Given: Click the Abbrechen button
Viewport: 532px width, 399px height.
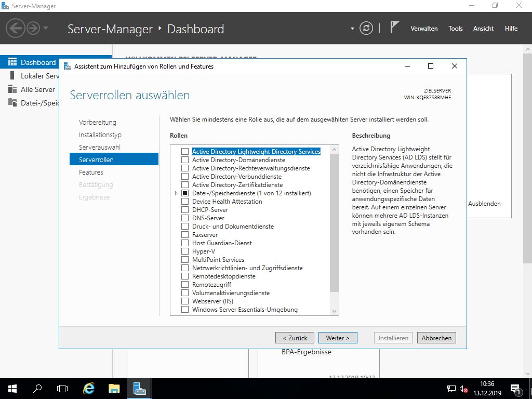Looking at the screenshot, I should (x=436, y=338).
